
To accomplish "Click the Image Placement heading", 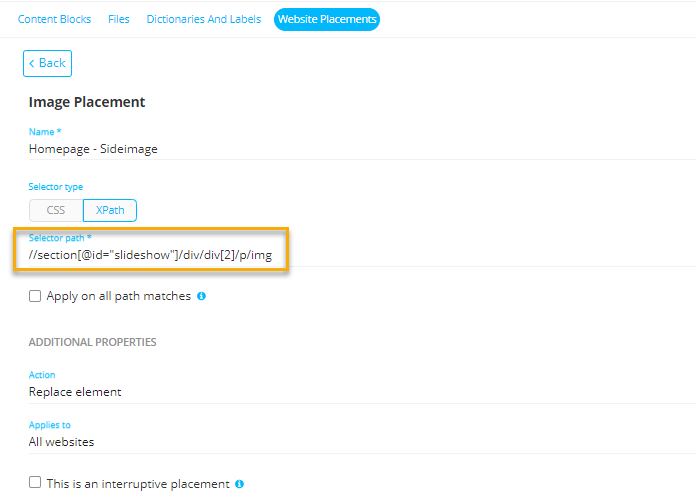I will click(x=87, y=102).
